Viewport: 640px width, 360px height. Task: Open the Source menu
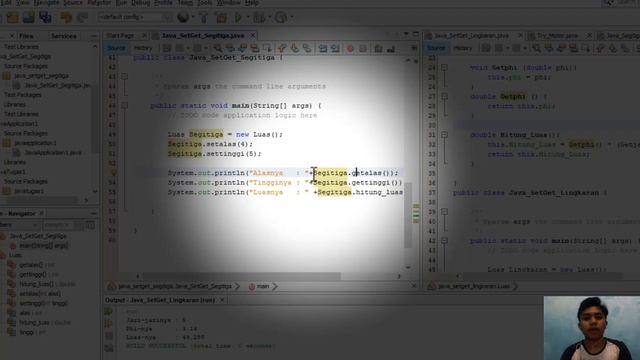(73, 2)
